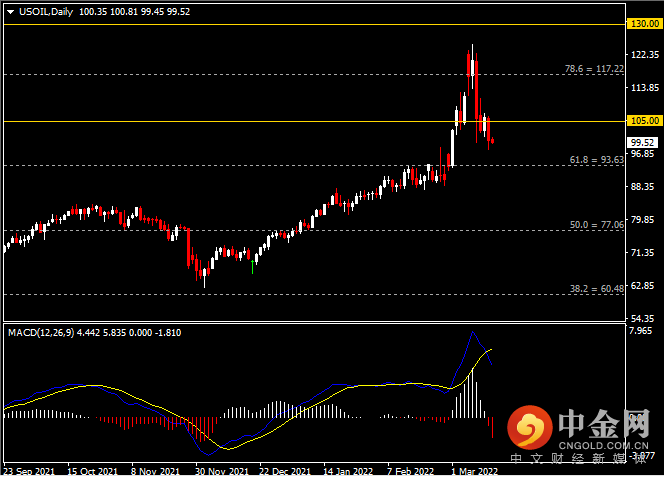The height and width of the screenshot is (477, 664).
Task: Click the last red MACD histogram bar
Action: 492,427
